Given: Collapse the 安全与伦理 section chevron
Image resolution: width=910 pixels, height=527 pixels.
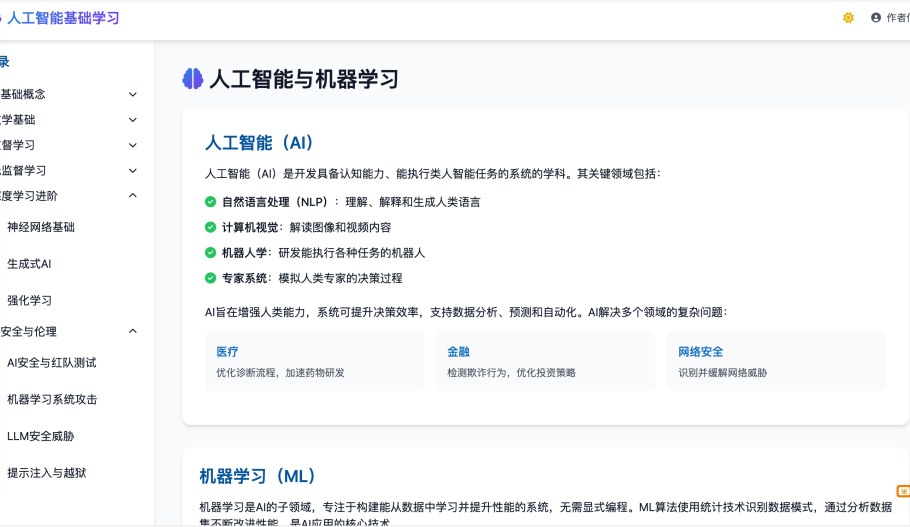Looking at the screenshot, I should point(133,331).
